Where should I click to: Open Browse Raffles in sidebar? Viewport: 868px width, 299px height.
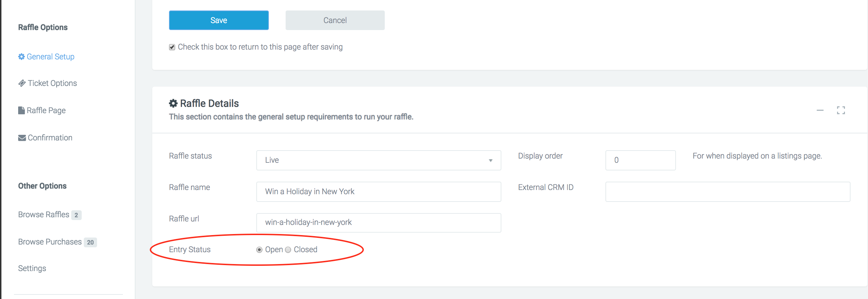[x=44, y=214]
